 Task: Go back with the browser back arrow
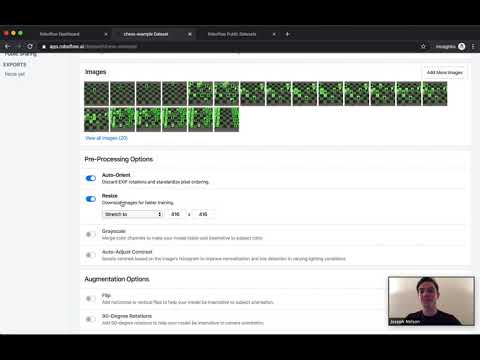[8, 46]
